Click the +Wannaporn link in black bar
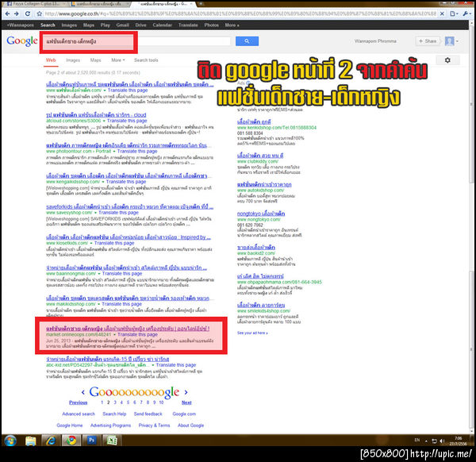This screenshot has width=476, height=462. [x=21, y=25]
